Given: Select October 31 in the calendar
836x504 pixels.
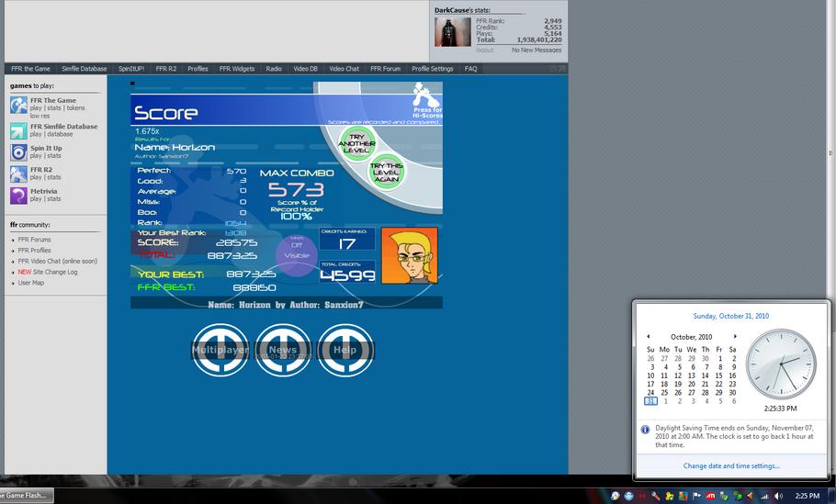Looking at the screenshot, I should click(x=650, y=401).
